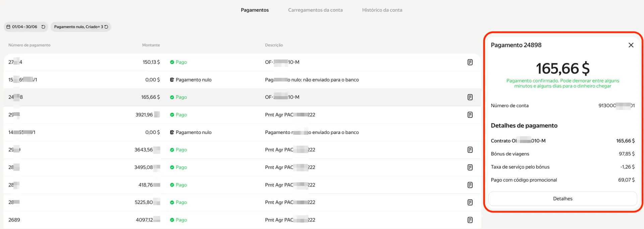The image size is (644, 229).
Task: Open receipt icon for the 418,76 payment
Action: click(x=470, y=185)
